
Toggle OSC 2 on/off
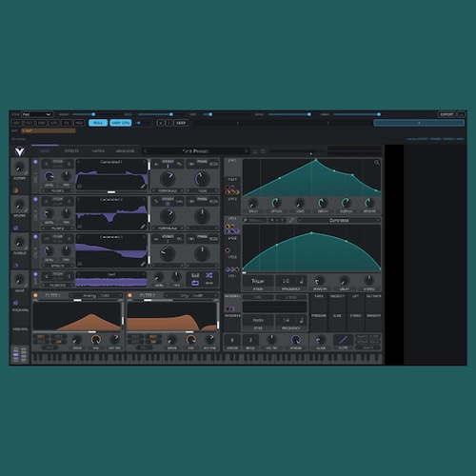click(35, 199)
